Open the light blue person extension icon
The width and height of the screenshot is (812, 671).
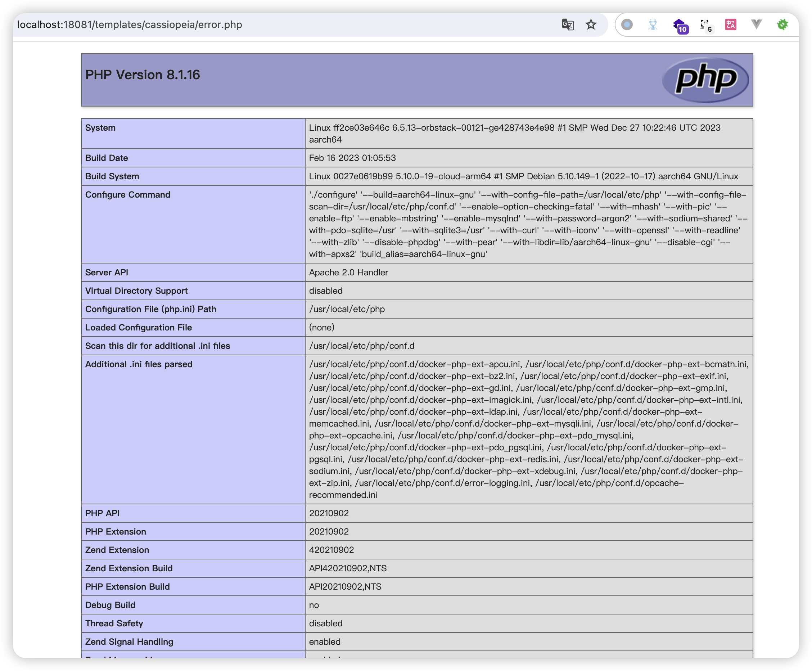tap(653, 25)
